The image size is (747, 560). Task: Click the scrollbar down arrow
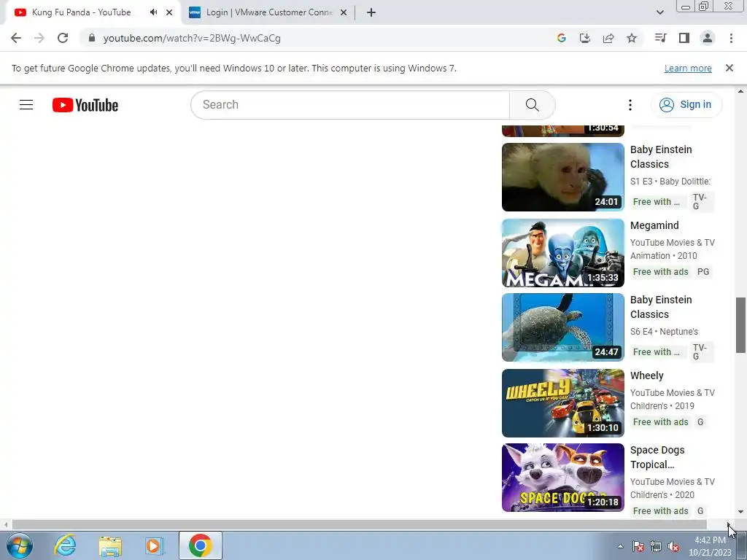pos(740,512)
